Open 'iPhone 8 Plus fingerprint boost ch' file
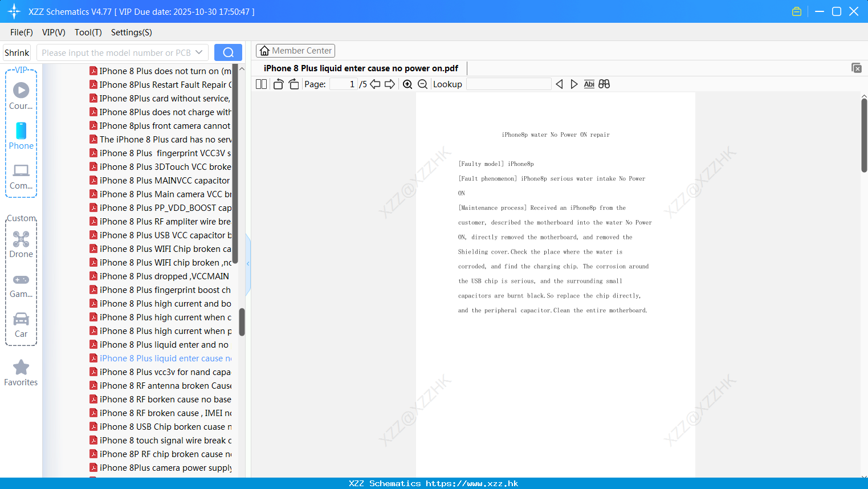 click(160, 290)
